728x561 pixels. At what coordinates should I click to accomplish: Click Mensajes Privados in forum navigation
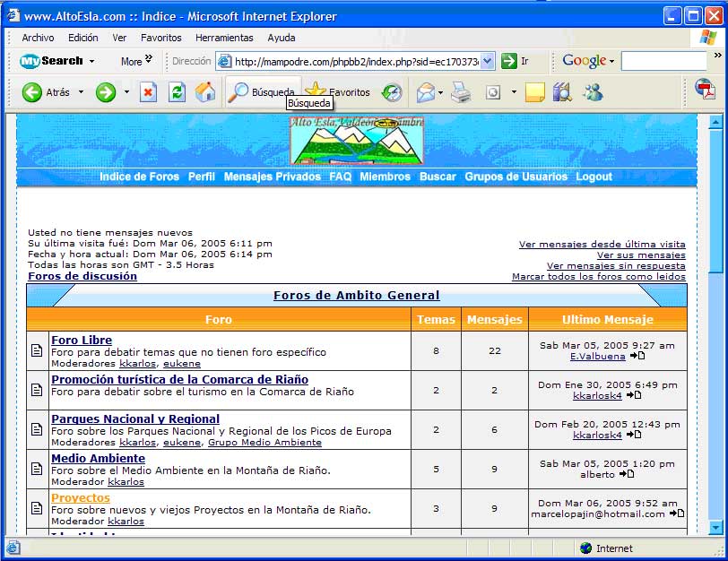272,177
